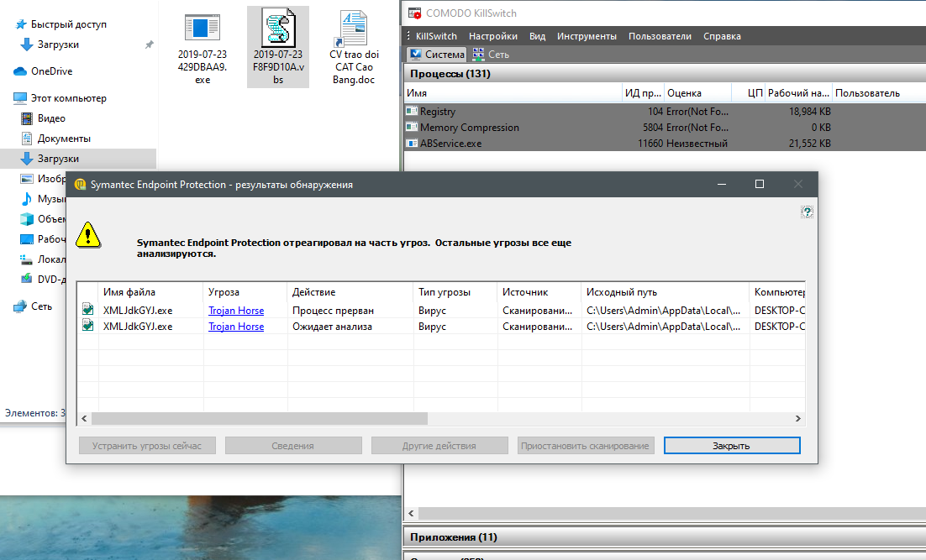The height and width of the screenshot is (560, 926).
Task: Click the help question mark icon in Symantec dialog
Action: click(807, 212)
